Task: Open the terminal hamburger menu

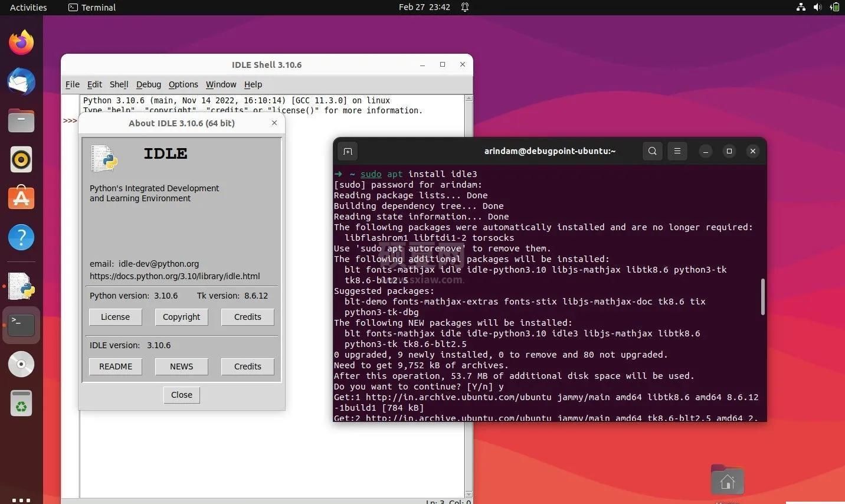Action: coord(677,151)
